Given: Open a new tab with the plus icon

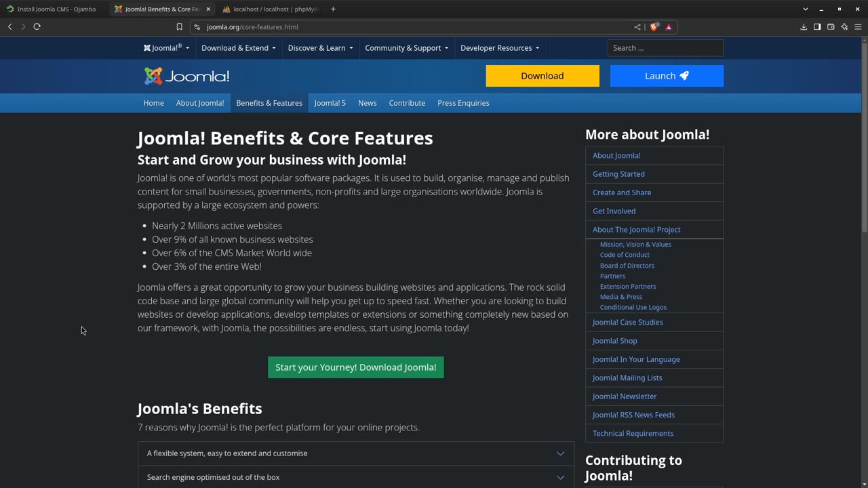Looking at the screenshot, I should tap(333, 9).
